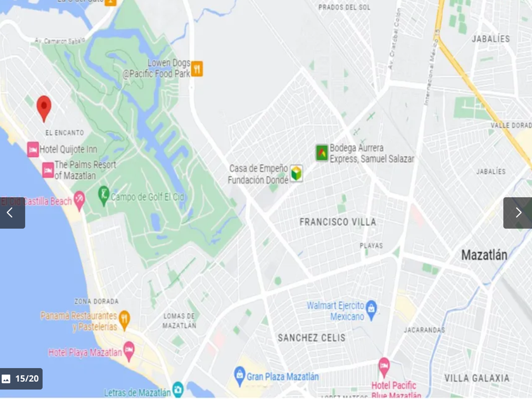Go to the next image with right arrow
This screenshot has width=532, height=399.
click(518, 213)
